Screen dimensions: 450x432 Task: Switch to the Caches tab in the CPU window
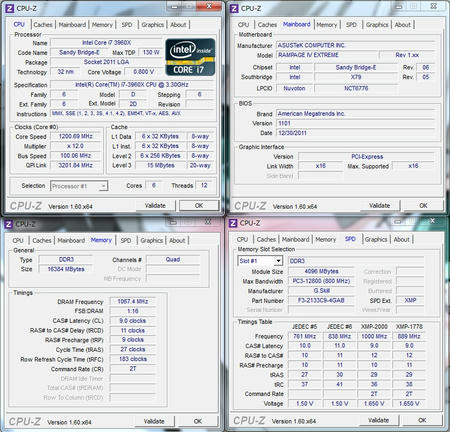[x=43, y=25]
